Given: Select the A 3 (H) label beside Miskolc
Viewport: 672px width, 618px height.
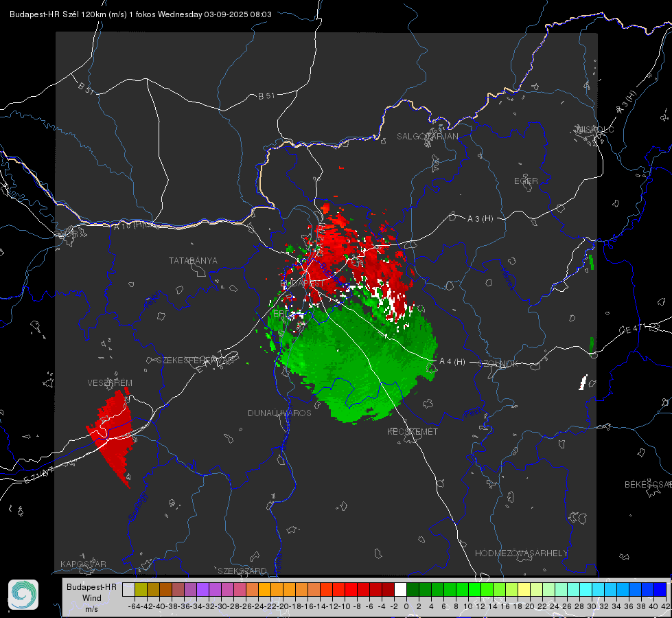Looking at the screenshot, I should pyautogui.click(x=627, y=102).
